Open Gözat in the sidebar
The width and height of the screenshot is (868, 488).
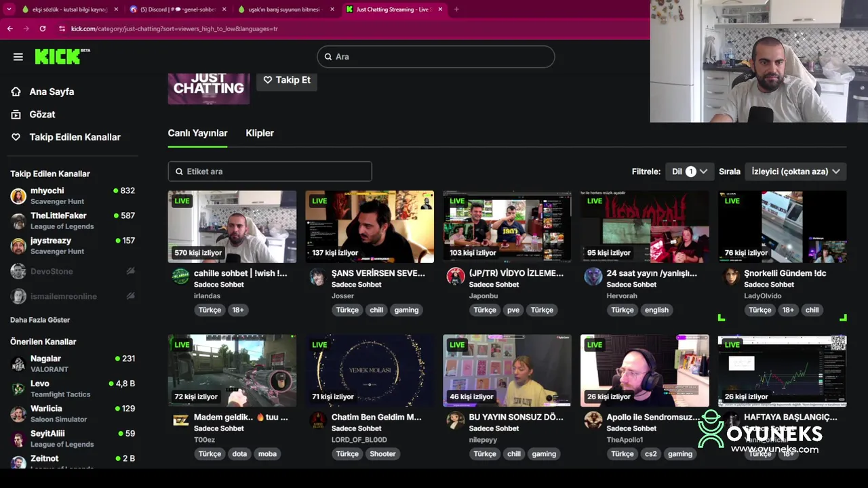point(42,115)
